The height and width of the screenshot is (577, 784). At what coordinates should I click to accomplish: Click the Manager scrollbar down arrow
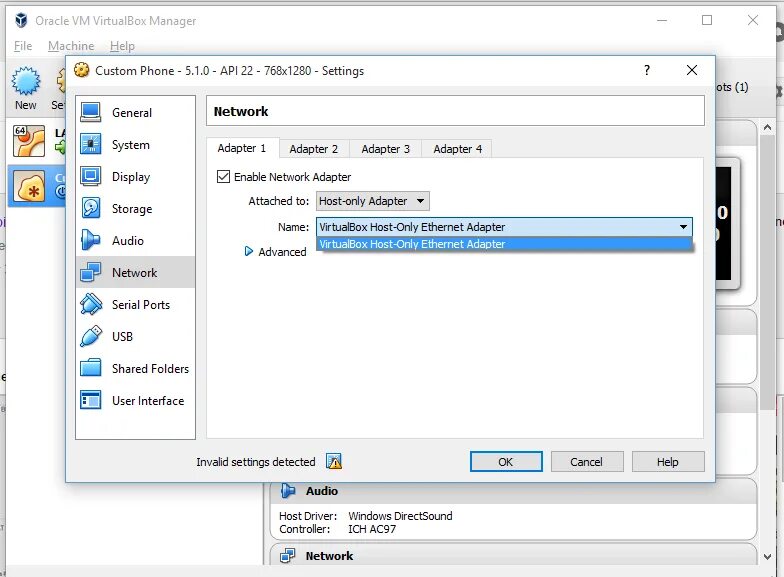point(768,556)
